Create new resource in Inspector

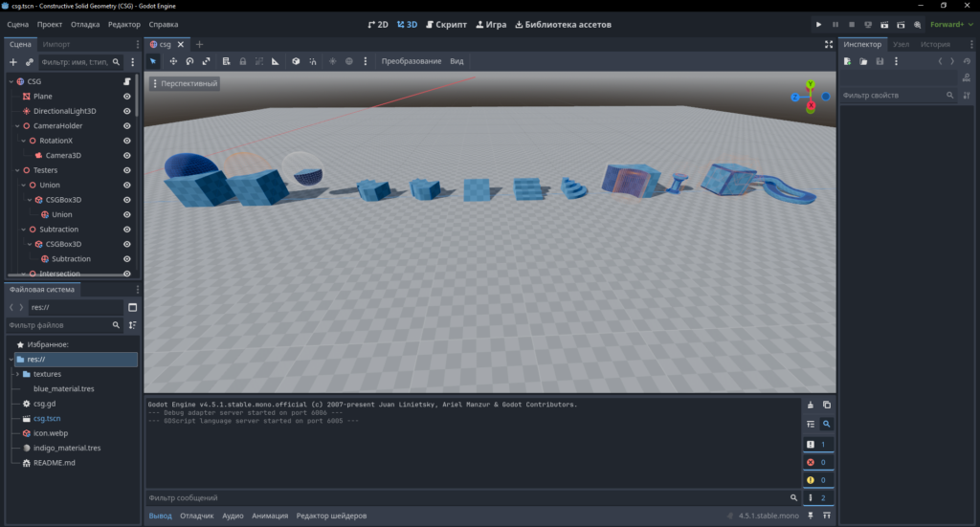pos(847,61)
